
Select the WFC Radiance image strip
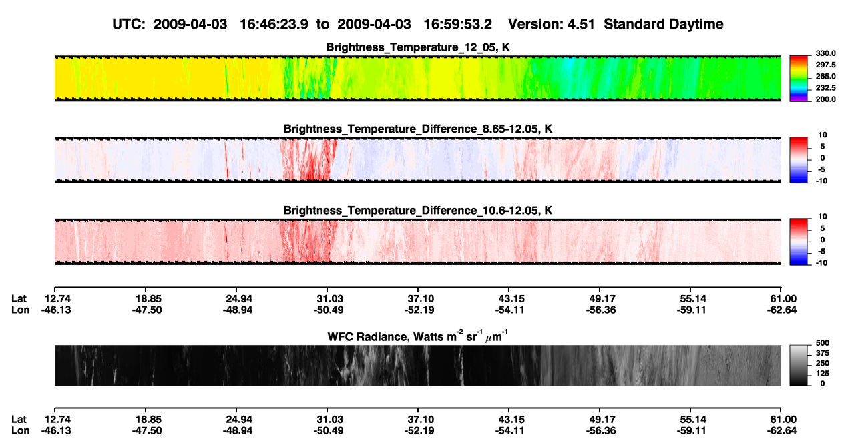pyautogui.click(x=417, y=365)
